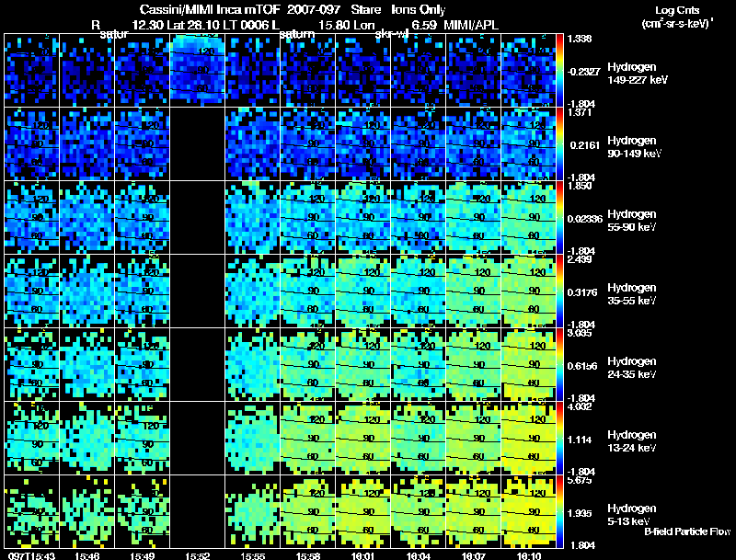Image resolution: width=736 pixels, height=560 pixels.
Task: Click the 15:52 time axis label
Action: pos(198,555)
